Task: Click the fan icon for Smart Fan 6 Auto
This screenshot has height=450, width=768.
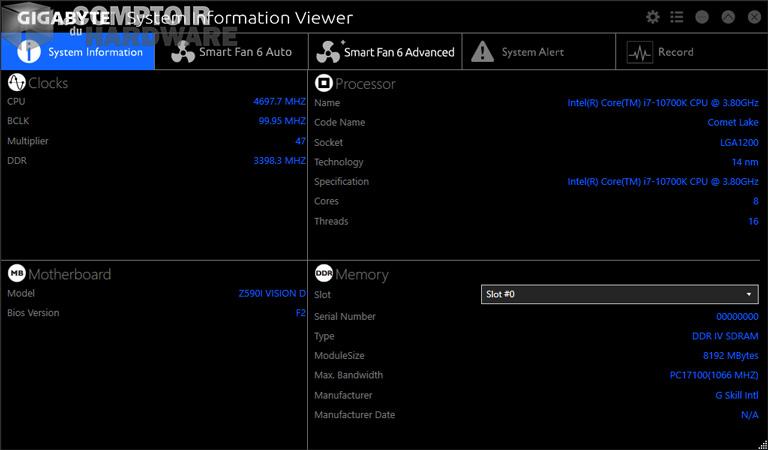Action: coord(183,52)
